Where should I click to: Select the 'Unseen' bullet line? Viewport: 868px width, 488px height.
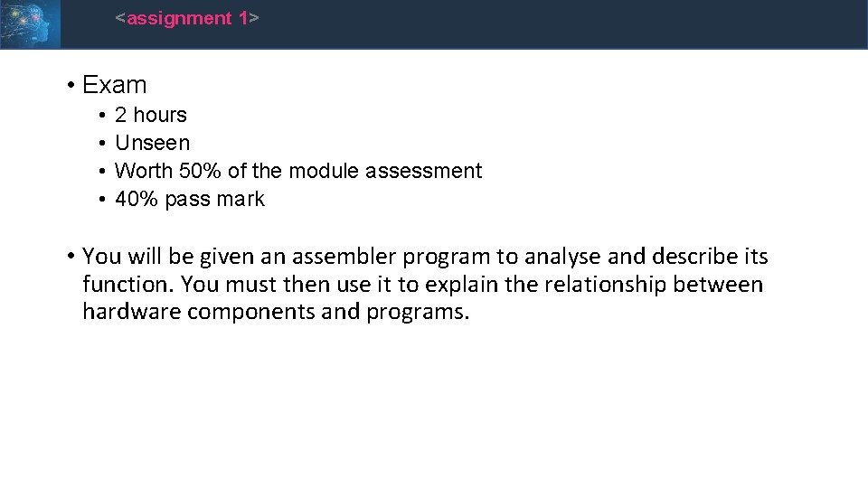[152, 144]
